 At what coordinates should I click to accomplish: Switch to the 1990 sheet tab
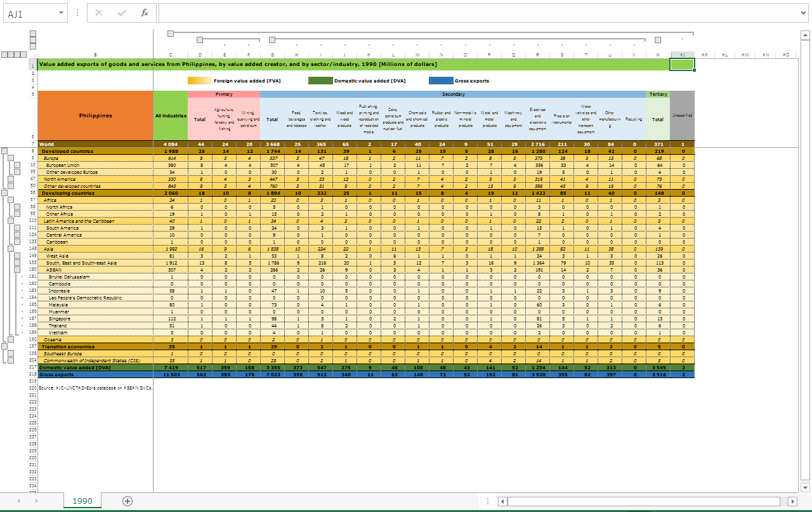(82, 501)
